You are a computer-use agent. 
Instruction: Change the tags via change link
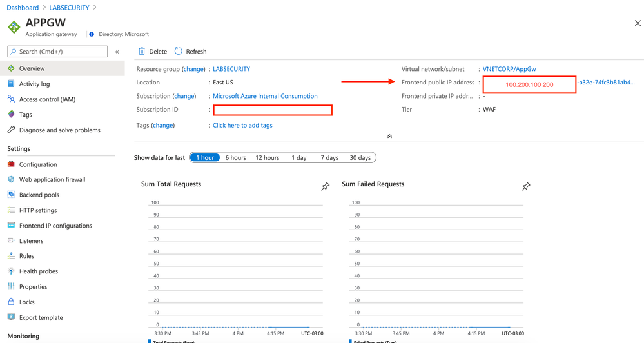point(162,125)
